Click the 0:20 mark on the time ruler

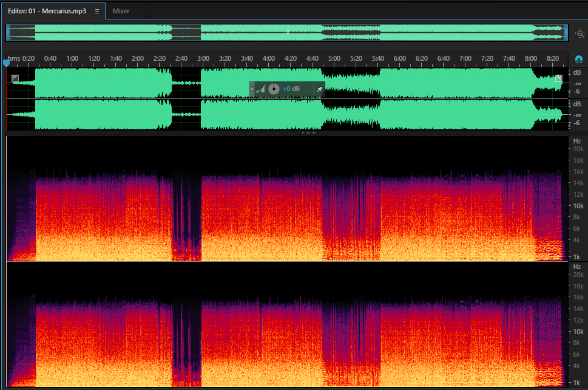[x=29, y=58]
